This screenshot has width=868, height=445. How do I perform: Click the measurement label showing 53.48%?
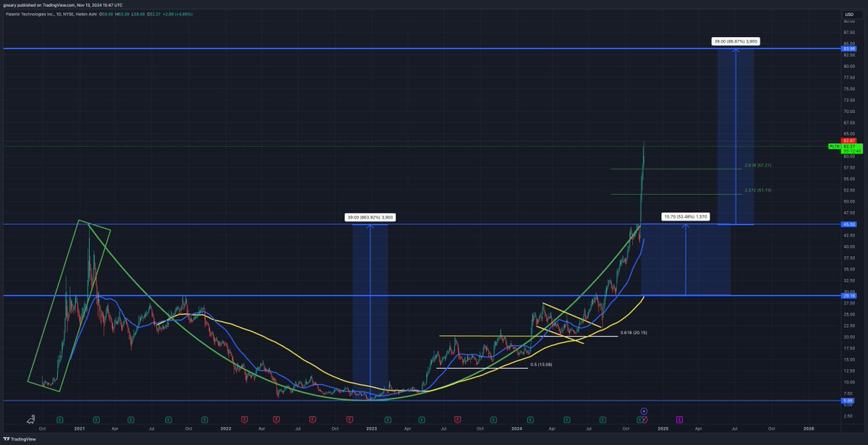(x=686, y=217)
